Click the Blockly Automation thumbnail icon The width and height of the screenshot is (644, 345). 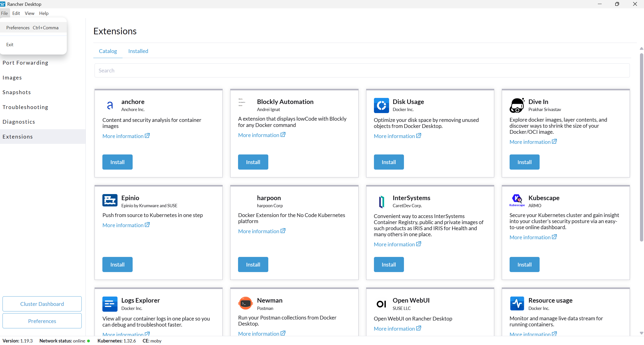click(242, 102)
